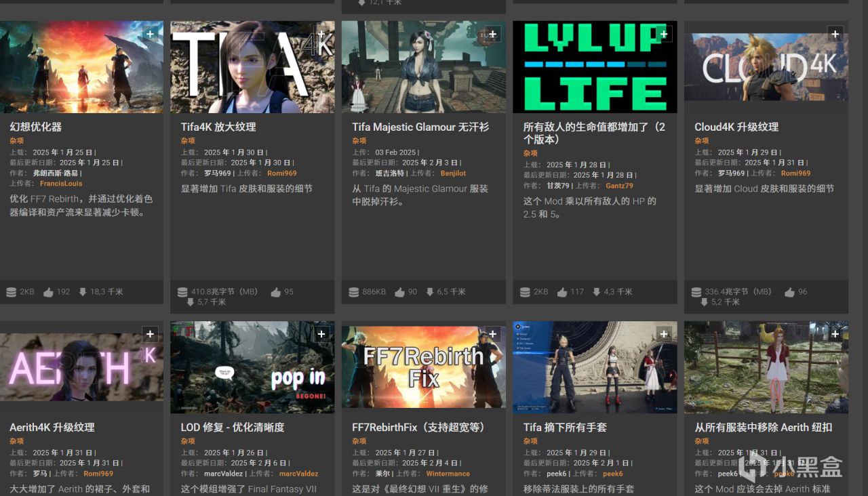Viewport: 868px width, 496px height.
Task: Click the download icon beside 5,2 千米
Action: [705, 302]
